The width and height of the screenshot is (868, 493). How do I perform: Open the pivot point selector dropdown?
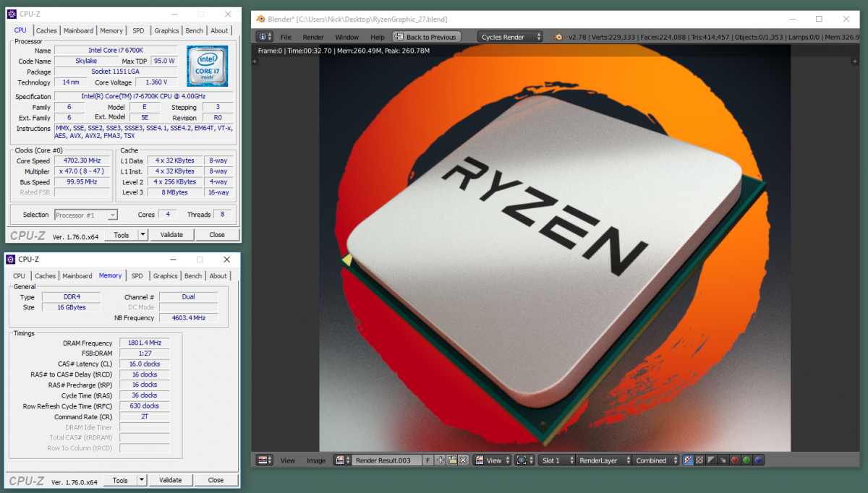point(524,460)
